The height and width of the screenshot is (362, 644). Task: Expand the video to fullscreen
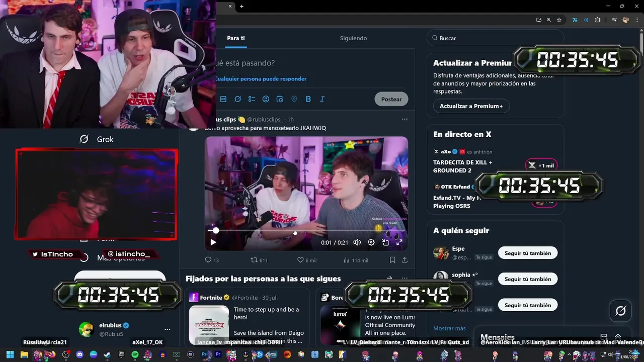399,242
